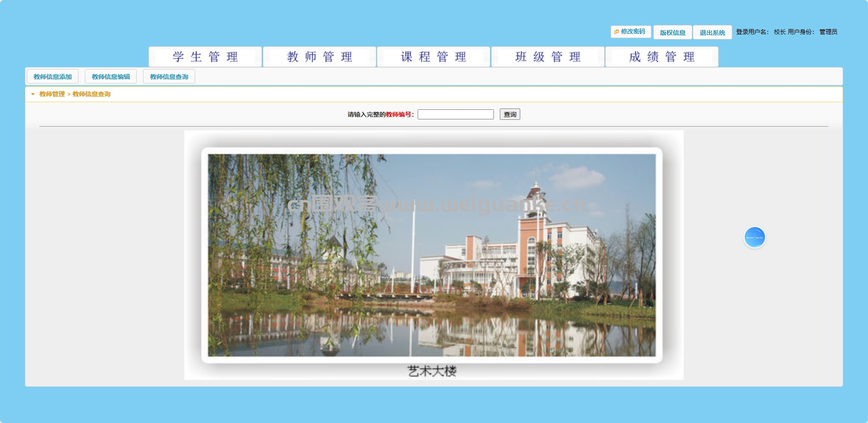
Task: Click the 查询 search button
Action: coord(510,114)
